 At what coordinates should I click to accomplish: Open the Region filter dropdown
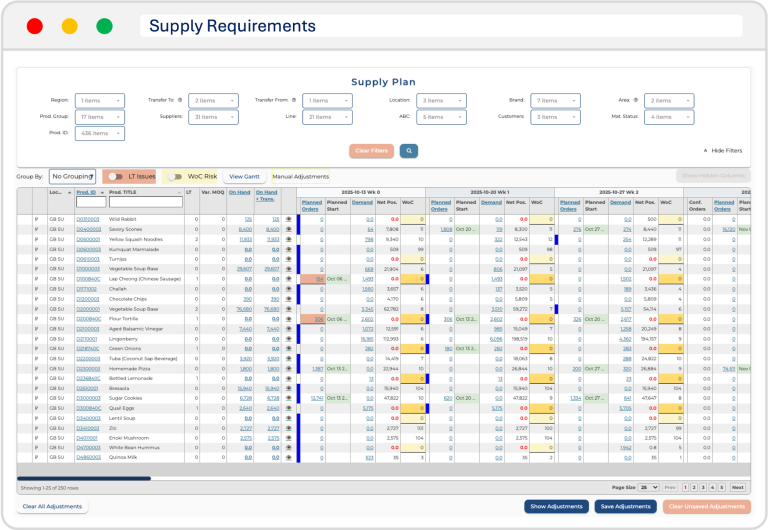click(98, 100)
